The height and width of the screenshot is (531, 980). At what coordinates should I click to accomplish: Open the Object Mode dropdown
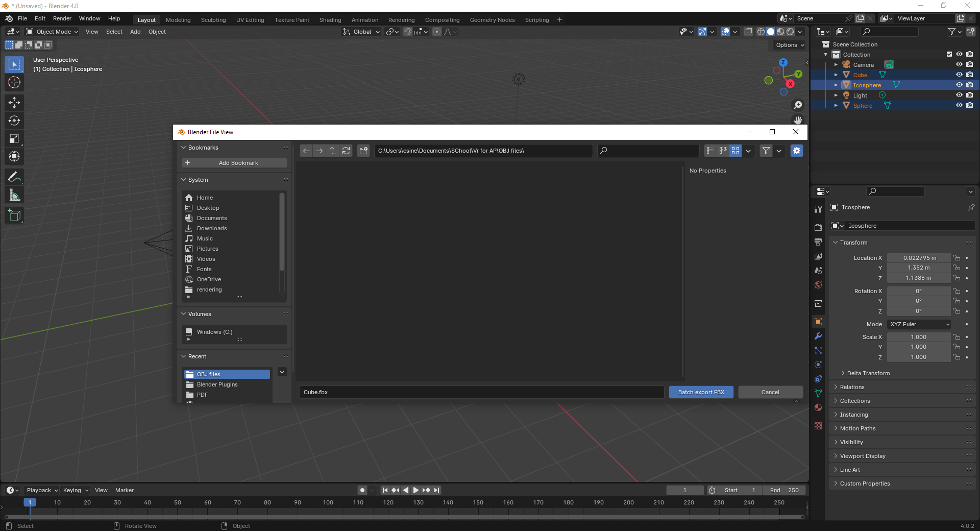click(52, 32)
